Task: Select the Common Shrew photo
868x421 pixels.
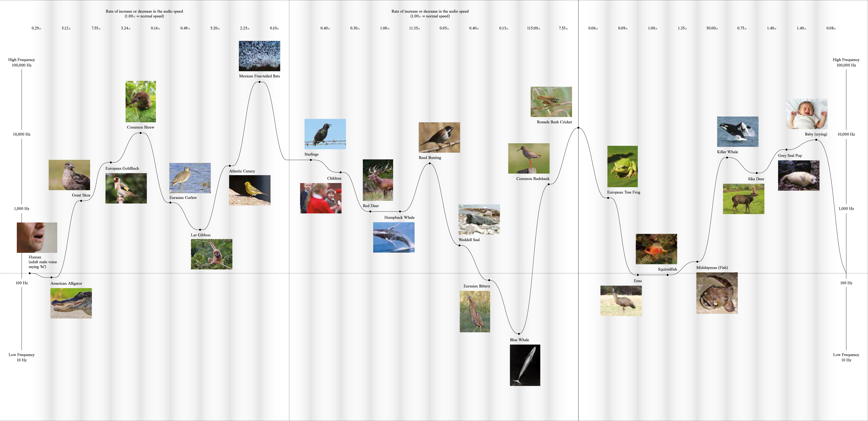Action: tap(141, 102)
